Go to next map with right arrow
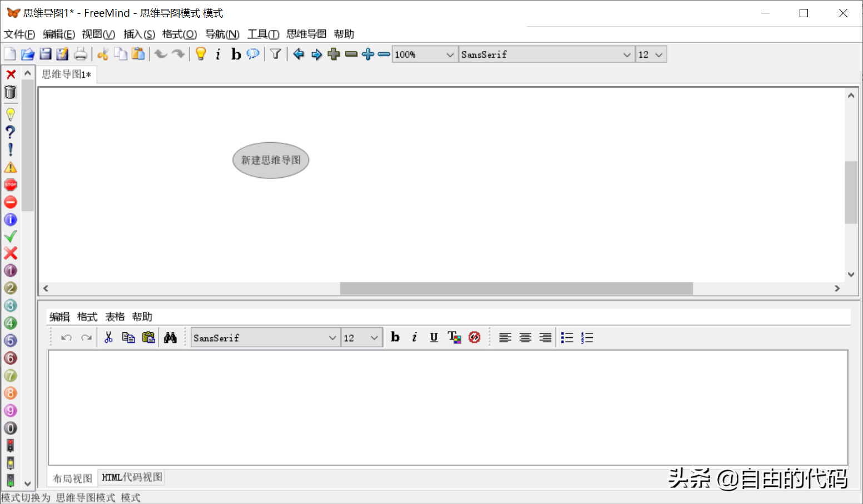 coord(316,54)
